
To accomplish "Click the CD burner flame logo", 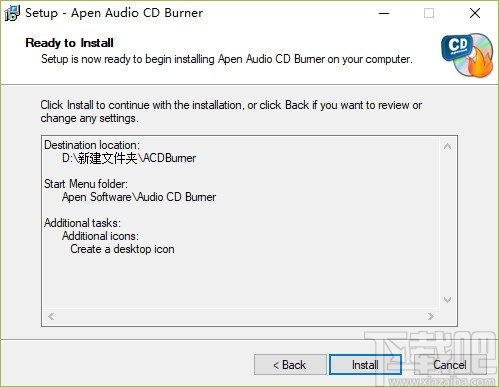I will (468, 55).
